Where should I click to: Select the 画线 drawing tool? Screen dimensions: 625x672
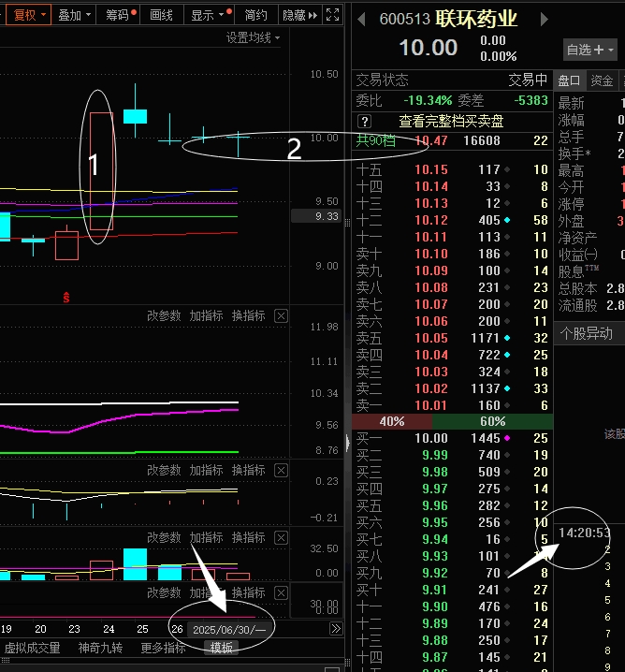click(162, 15)
